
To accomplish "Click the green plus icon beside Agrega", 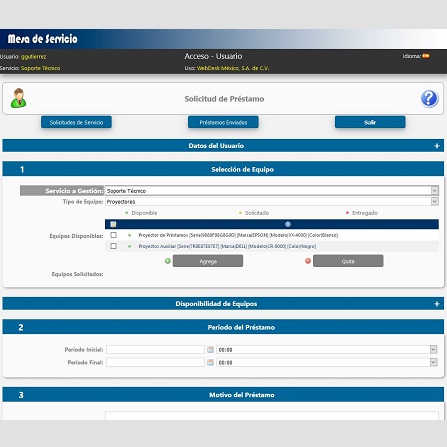I will coord(168,261).
